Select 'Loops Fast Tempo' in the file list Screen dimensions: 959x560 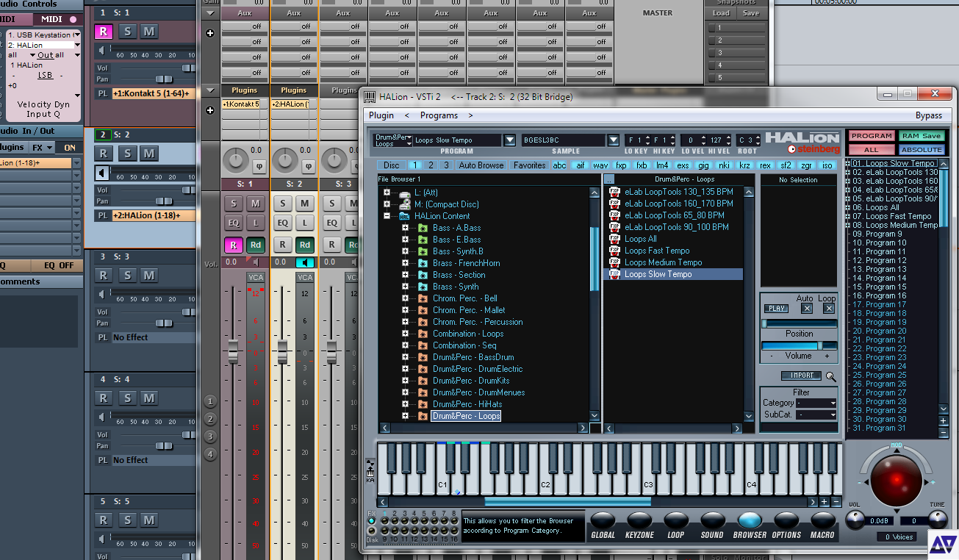click(657, 251)
